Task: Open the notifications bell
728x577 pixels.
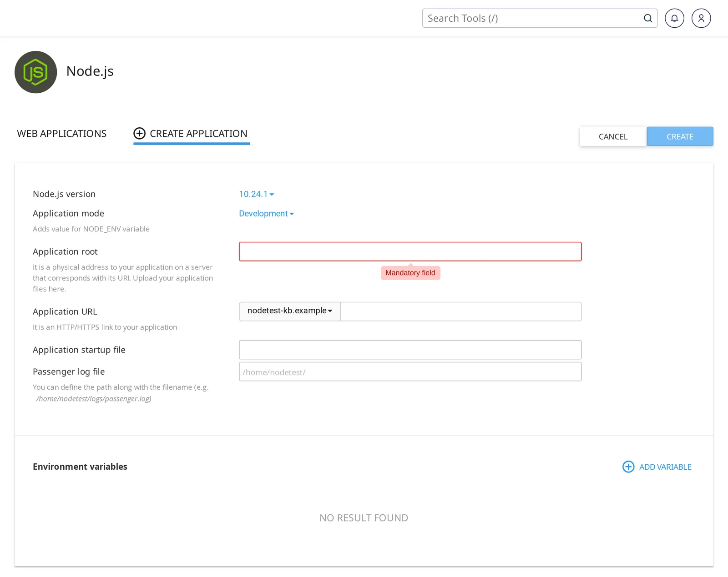Action: [x=674, y=18]
